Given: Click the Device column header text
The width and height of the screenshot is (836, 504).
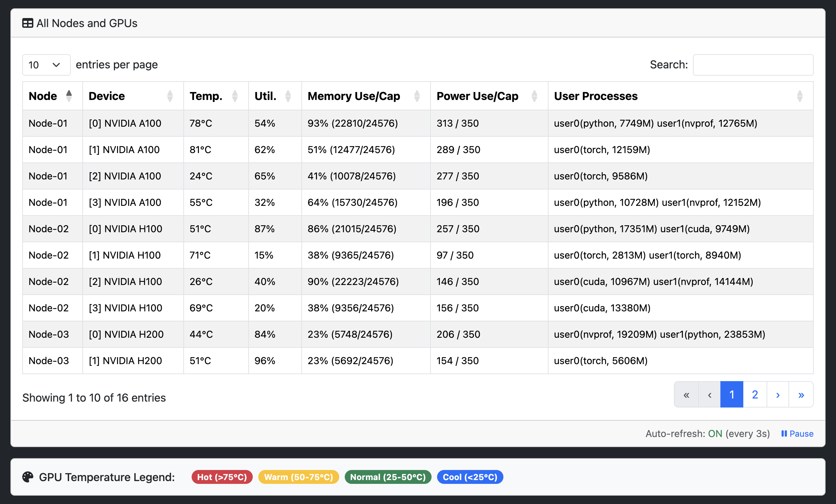Looking at the screenshot, I should click(x=107, y=96).
